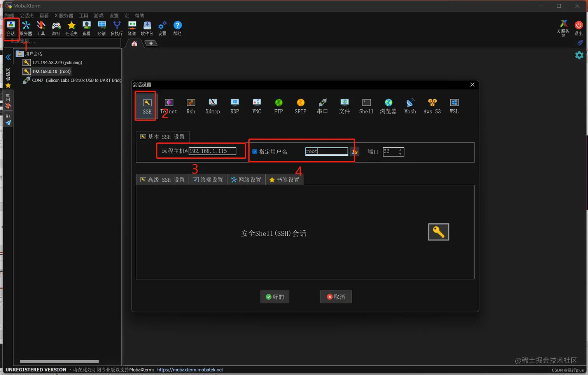Image resolution: width=588 pixels, height=375 pixels.
Task: Click the large yellow key icon
Action: point(439,232)
